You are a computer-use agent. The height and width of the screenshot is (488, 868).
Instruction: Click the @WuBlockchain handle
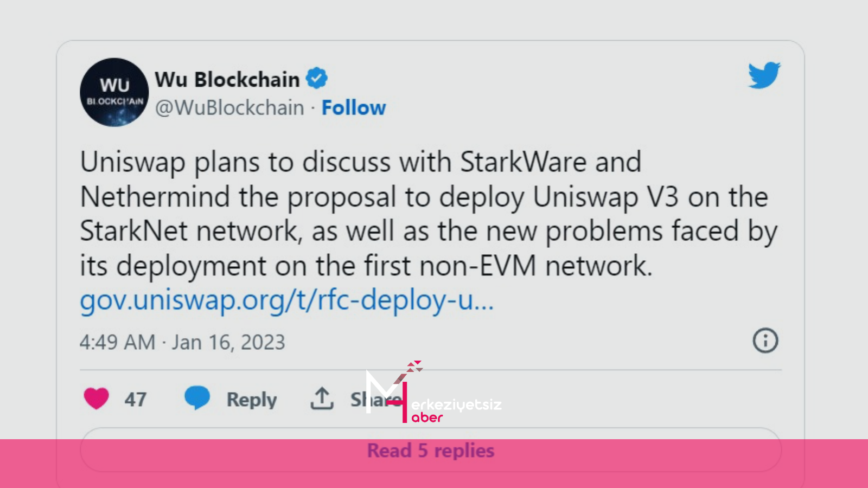(x=229, y=108)
